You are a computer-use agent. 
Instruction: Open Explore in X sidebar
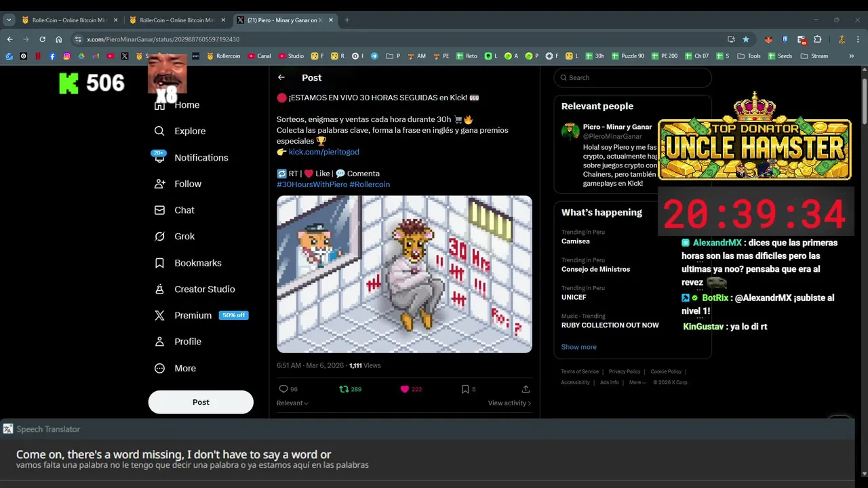[x=180, y=131]
